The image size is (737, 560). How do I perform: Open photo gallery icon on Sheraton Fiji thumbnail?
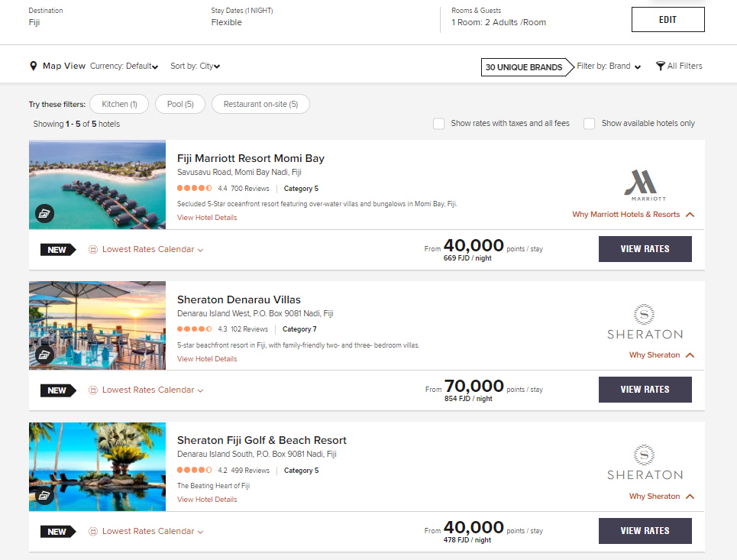(x=44, y=495)
